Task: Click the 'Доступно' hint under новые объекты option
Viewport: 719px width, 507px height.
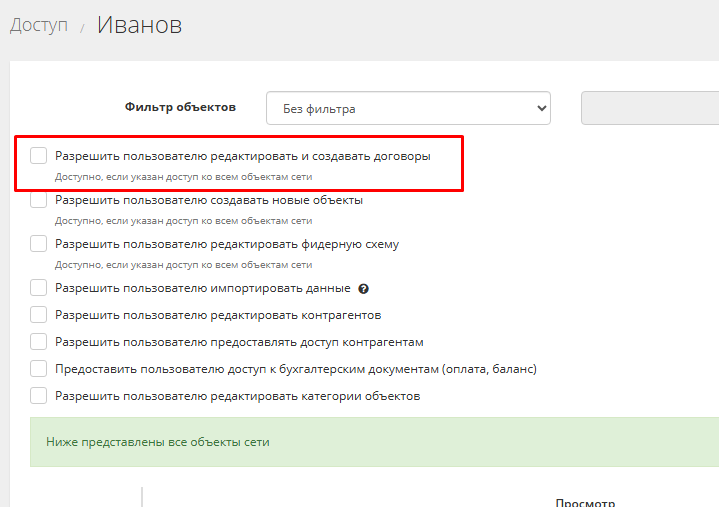Action: pyautogui.click(x=183, y=221)
